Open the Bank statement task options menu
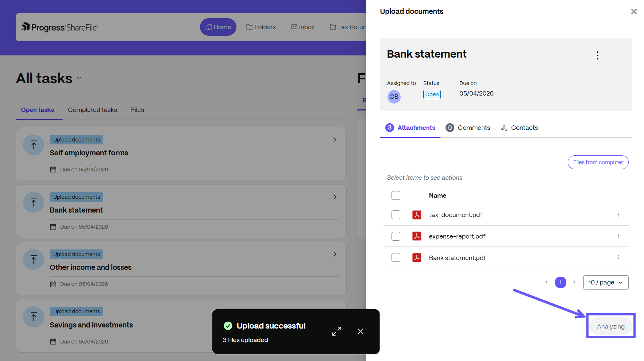 [x=597, y=55]
